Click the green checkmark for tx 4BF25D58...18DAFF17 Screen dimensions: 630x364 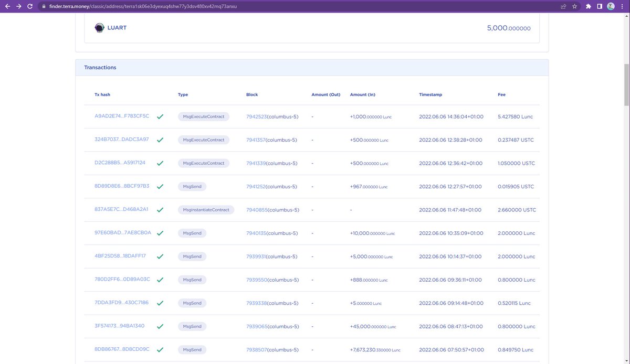click(x=160, y=256)
